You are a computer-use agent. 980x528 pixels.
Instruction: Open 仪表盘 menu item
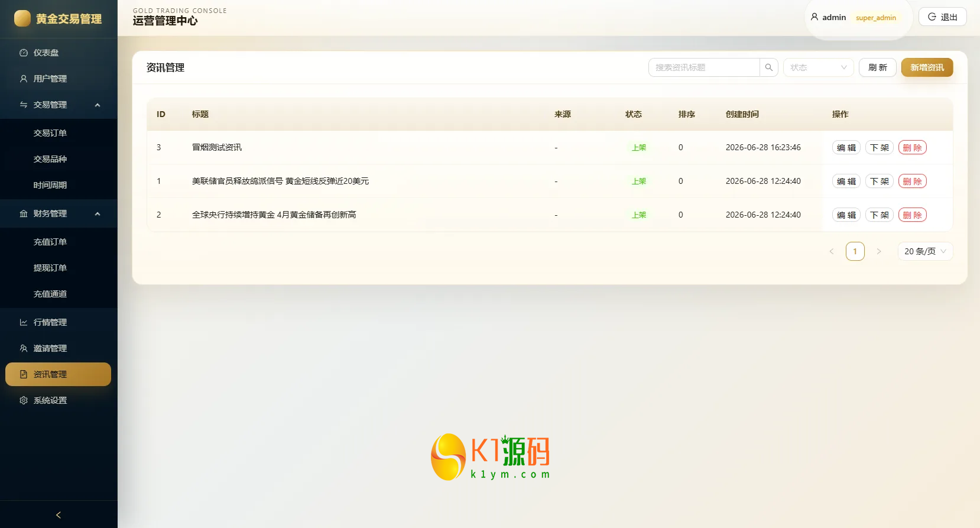pyautogui.click(x=59, y=53)
